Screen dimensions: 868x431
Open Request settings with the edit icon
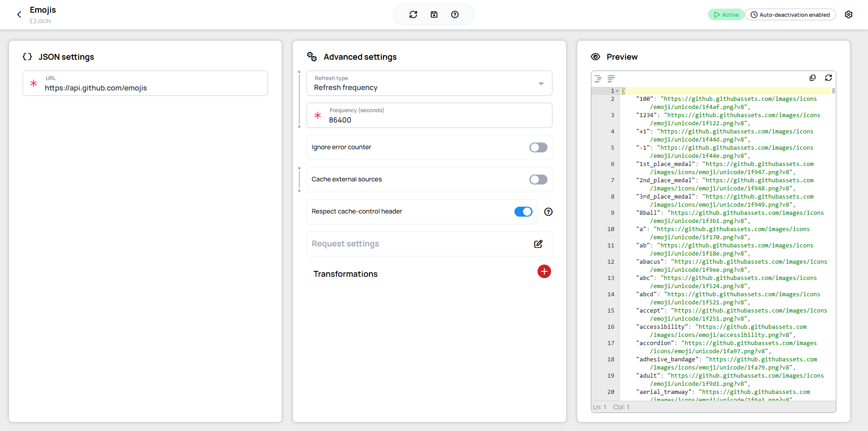coord(538,244)
